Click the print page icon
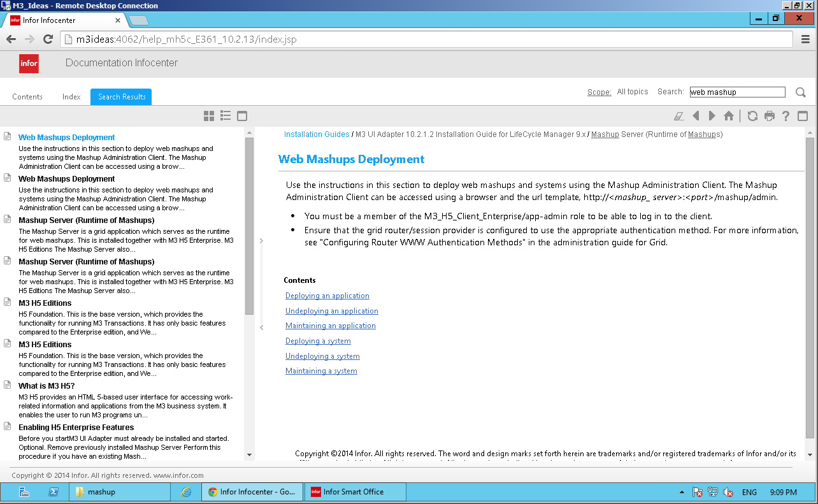818x504 pixels. click(x=770, y=116)
